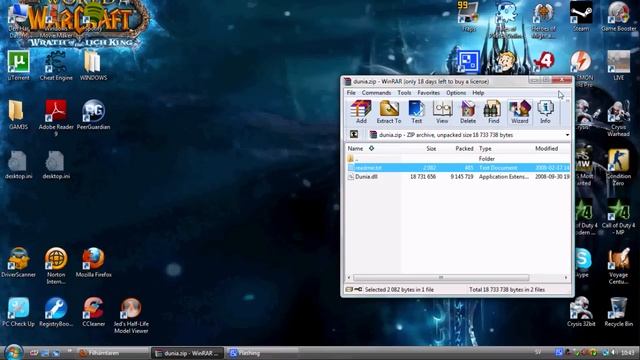
Task: Open LIVE desktop icon
Action: click(x=618, y=65)
